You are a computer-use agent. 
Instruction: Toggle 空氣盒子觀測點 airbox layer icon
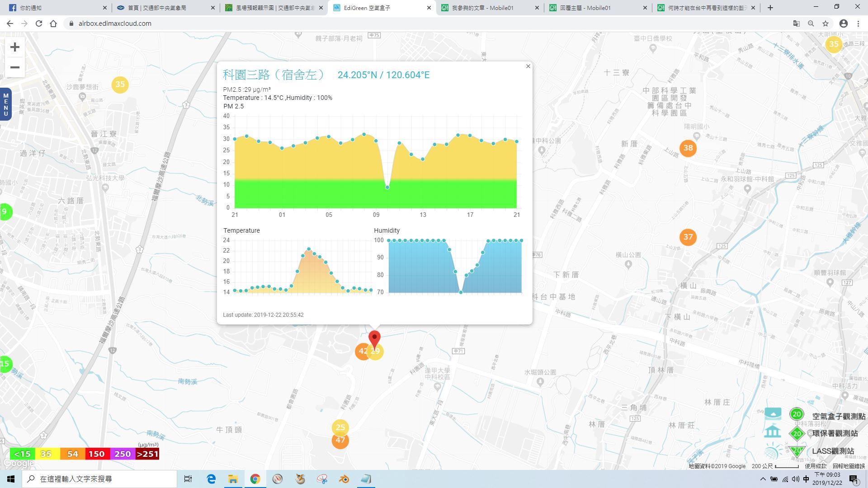(773, 414)
